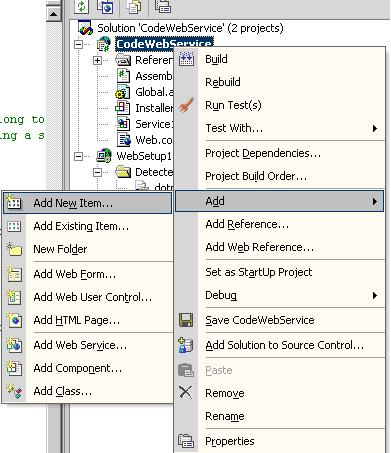Click the Add Web Service icon
The image size is (391, 453).
(14, 345)
